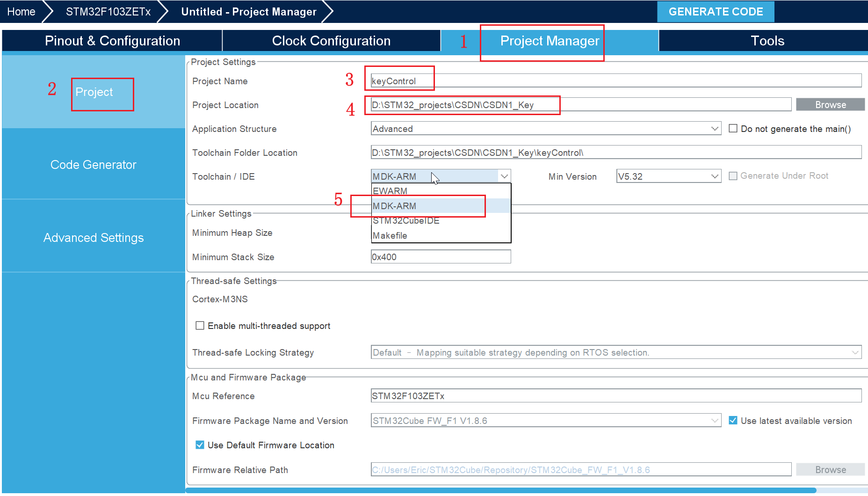The width and height of the screenshot is (868, 496).
Task: Open the Project Manager tab
Action: [x=550, y=41]
